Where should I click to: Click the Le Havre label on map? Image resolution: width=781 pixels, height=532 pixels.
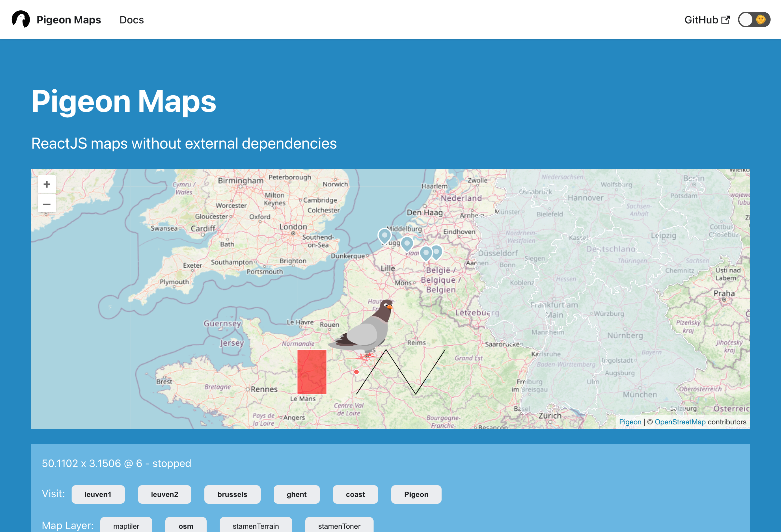[x=300, y=322]
